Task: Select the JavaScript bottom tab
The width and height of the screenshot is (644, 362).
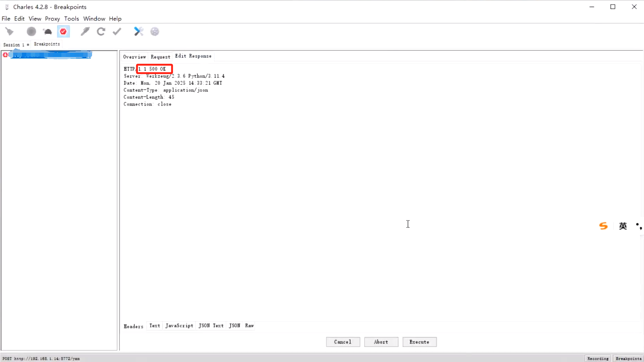Action: pos(179,325)
